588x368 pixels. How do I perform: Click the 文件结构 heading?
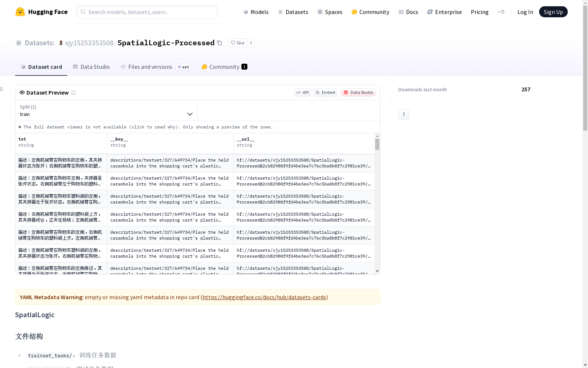pyautogui.click(x=29, y=336)
